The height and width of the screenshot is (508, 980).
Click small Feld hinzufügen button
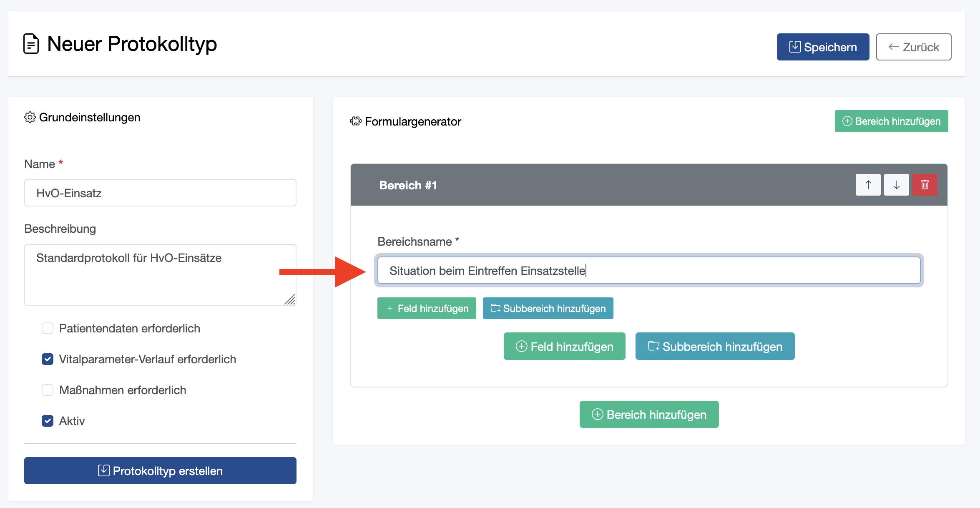tap(427, 308)
